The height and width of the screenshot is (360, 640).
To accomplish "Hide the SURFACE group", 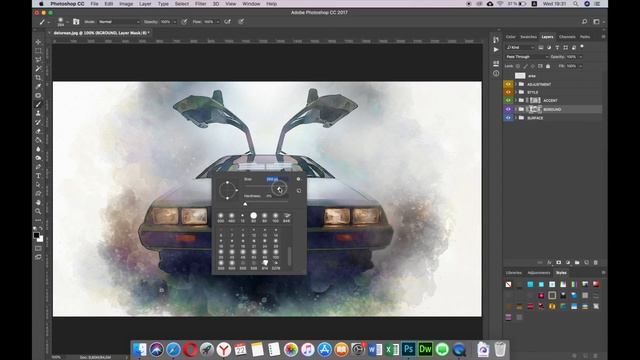I will click(x=508, y=118).
